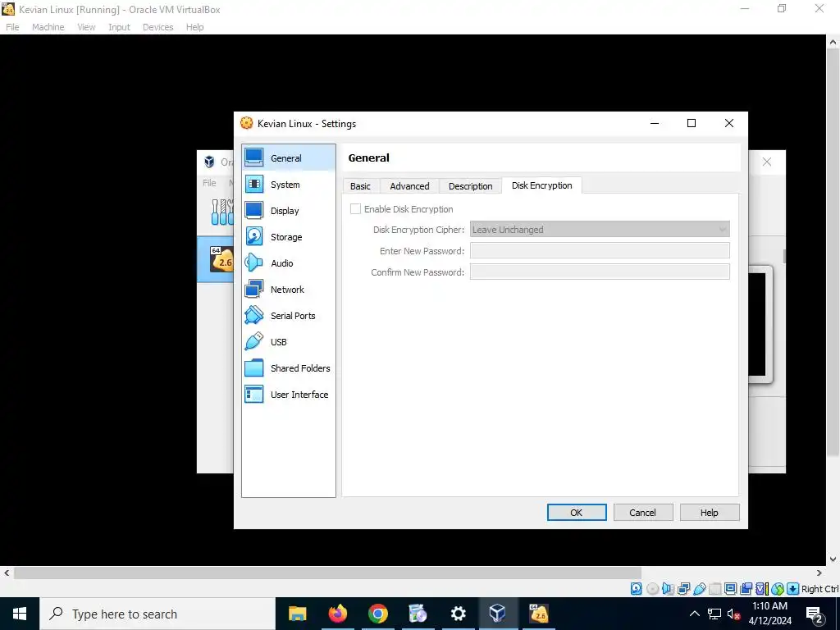Open the Help menu in VM window
This screenshot has height=630, width=840.
[195, 27]
